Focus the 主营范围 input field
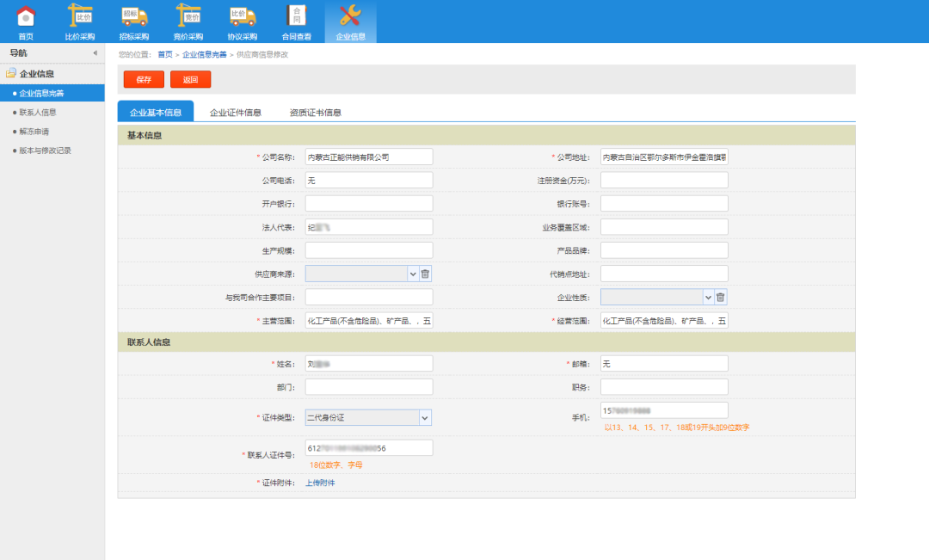 point(368,321)
